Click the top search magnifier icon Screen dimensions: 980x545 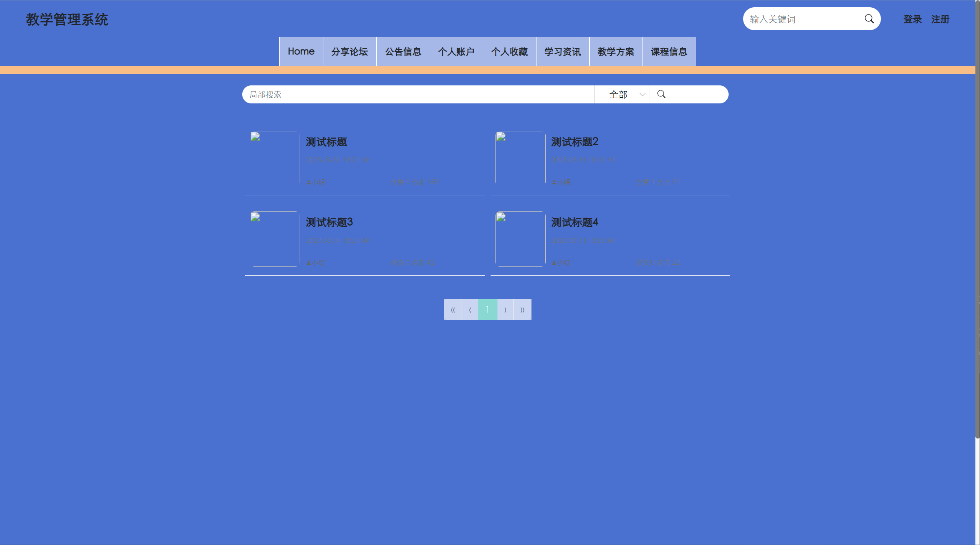click(x=869, y=19)
